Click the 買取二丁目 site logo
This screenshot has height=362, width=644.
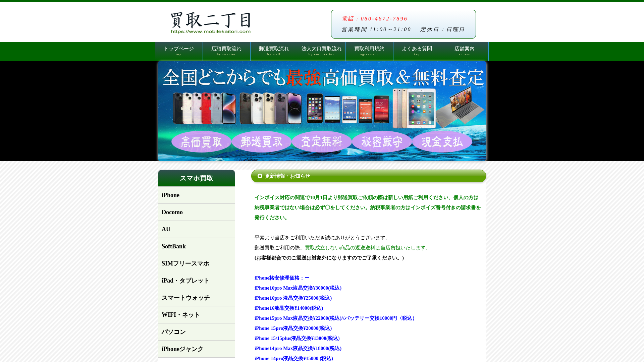tap(211, 22)
